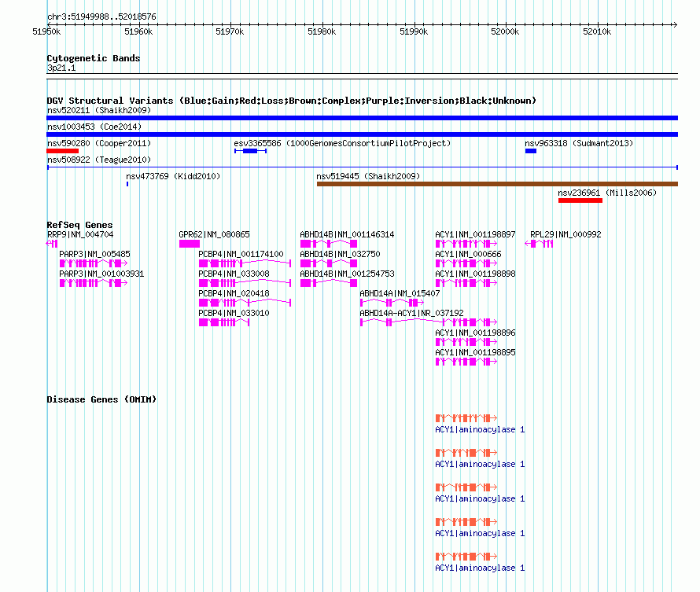Select the 3p21.1 band label
Screen dimensions: 700x592
point(61,68)
